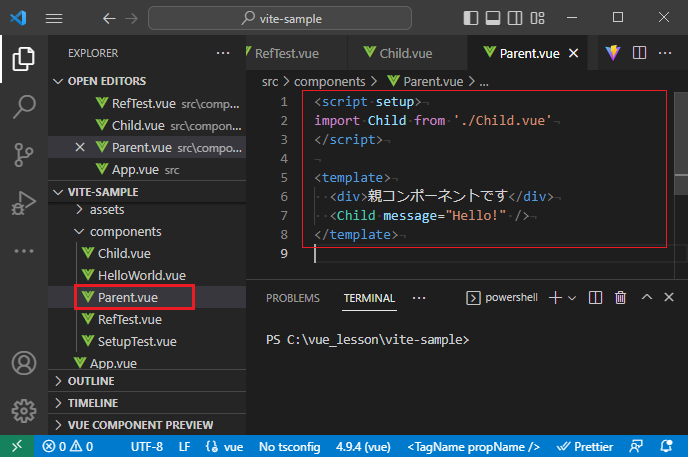This screenshot has width=688, height=457.
Task: Customize layout icon in title bar
Action: pos(538,18)
